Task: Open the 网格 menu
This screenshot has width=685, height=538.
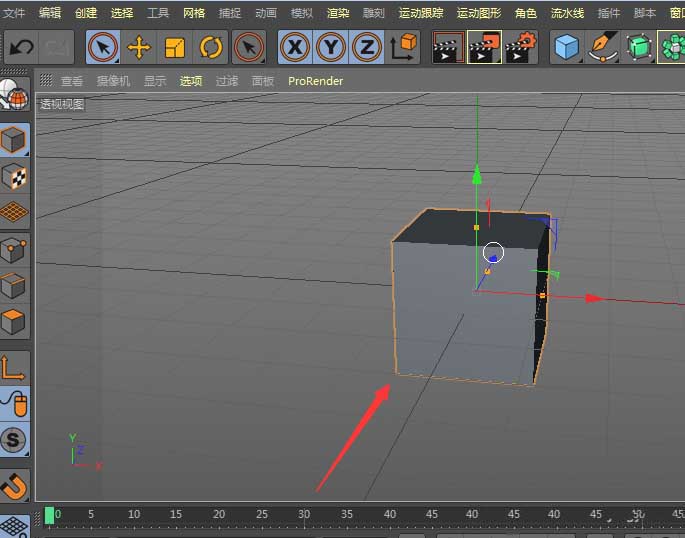Action: [x=194, y=13]
